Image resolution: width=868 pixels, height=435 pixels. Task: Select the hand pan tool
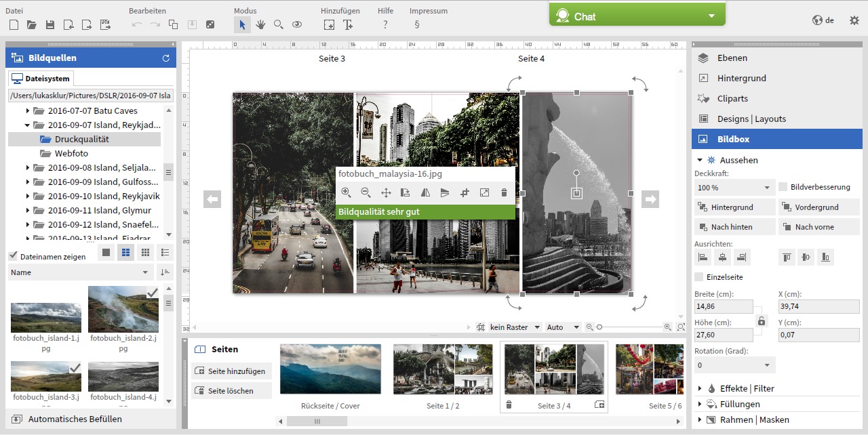(260, 24)
